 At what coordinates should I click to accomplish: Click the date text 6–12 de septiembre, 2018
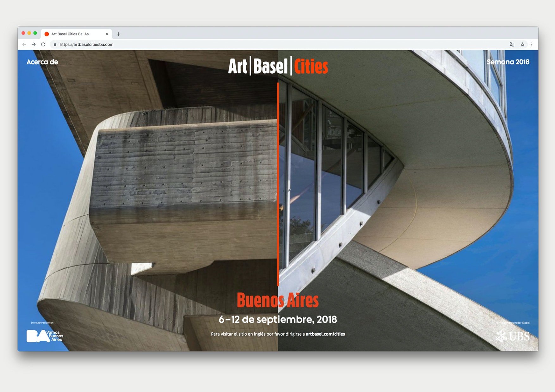coord(278,320)
